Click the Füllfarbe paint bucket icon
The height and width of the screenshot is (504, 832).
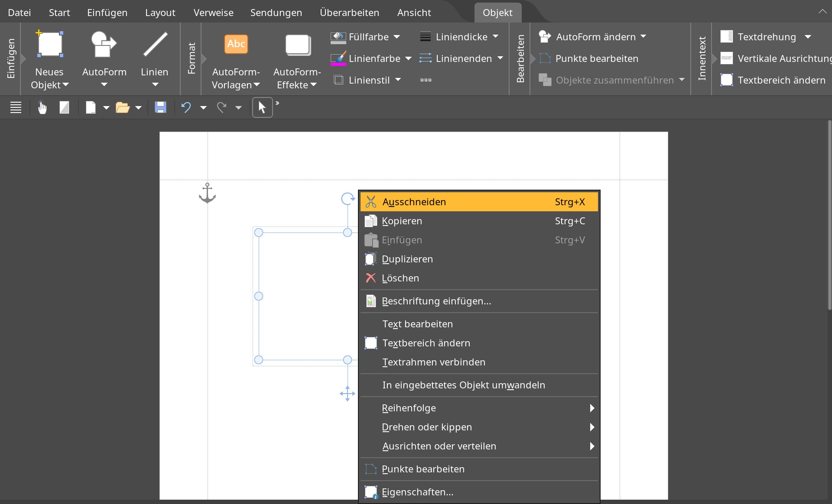[338, 37]
